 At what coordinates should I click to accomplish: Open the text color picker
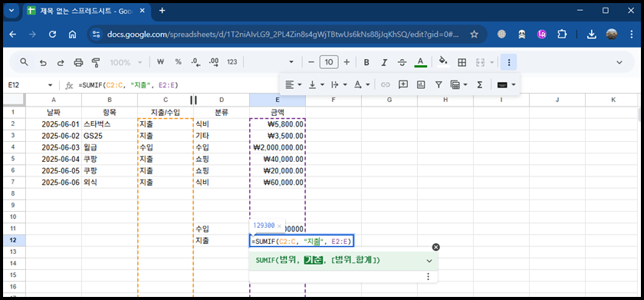coord(420,62)
